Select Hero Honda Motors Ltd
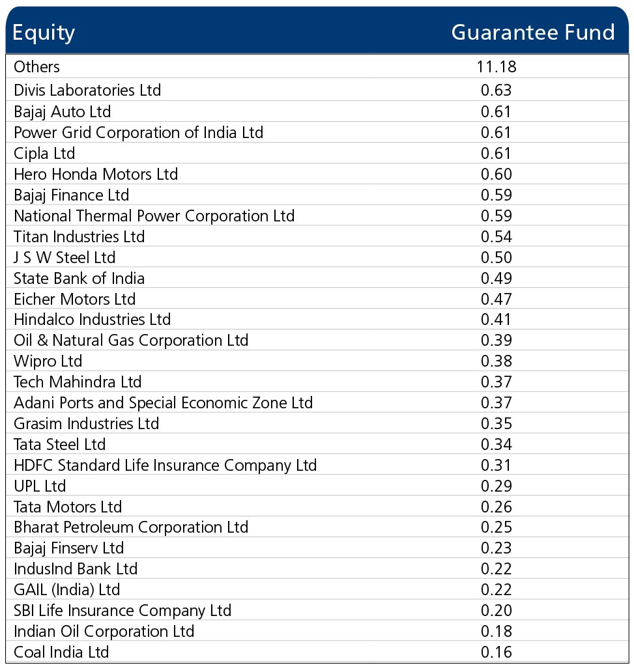Screen dimensions: 634x672 (x=96, y=174)
